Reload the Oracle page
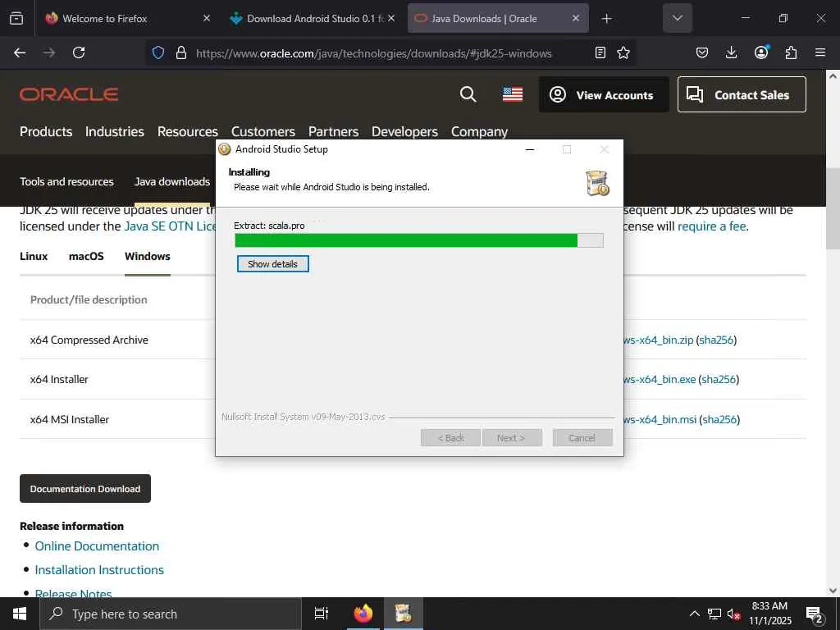This screenshot has height=630, width=840. pyautogui.click(x=79, y=52)
